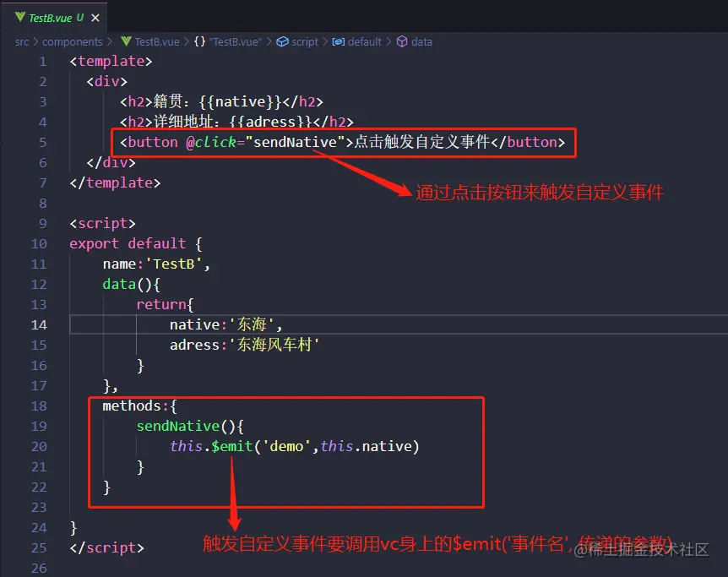This screenshot has height=577, width=728.
Task: Click the method cube icon beside data
Action: click(x=402, y=41)
